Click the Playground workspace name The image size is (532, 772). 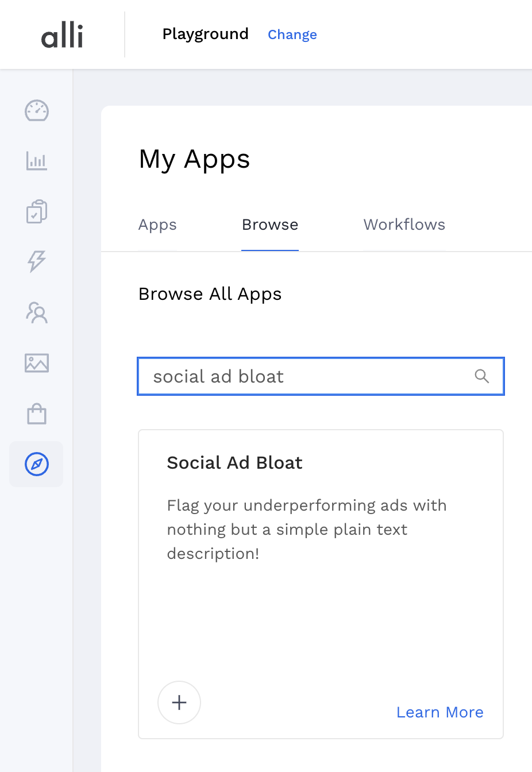pos(205,34)
